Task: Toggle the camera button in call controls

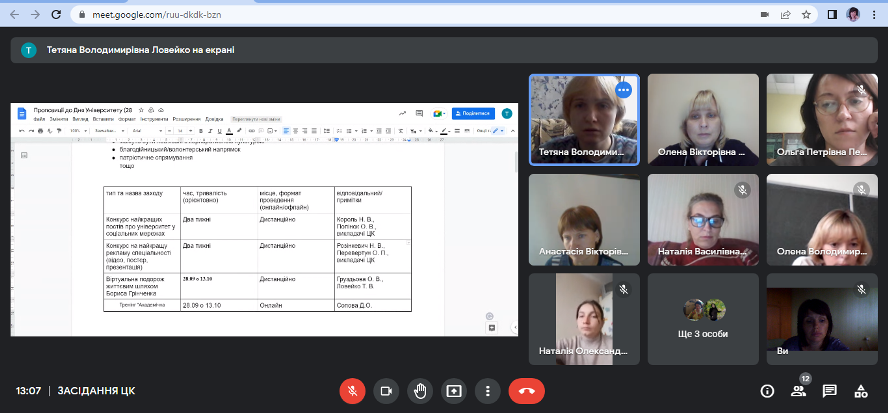Action: pos(386,391)
